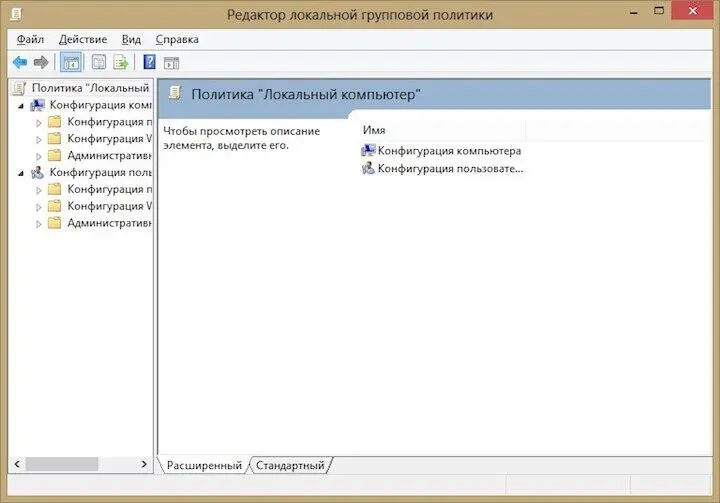Viewport: 720px width, 503px height.
Task: Minimize the Group Policy Editor window
Action: [634, 12]
